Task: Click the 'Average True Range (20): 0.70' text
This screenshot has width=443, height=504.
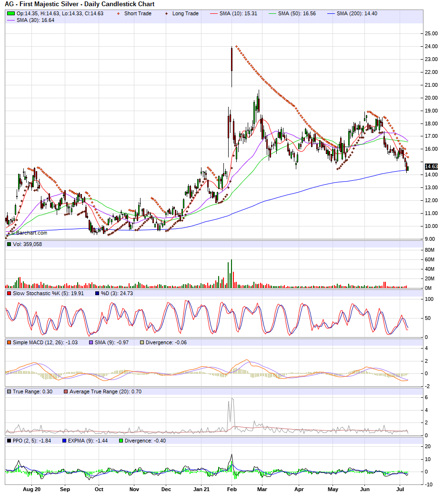Action: tap(106, 391)
